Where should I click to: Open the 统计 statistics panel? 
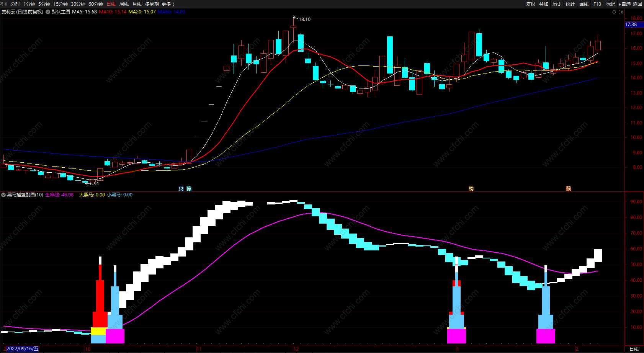coord(570,4)
